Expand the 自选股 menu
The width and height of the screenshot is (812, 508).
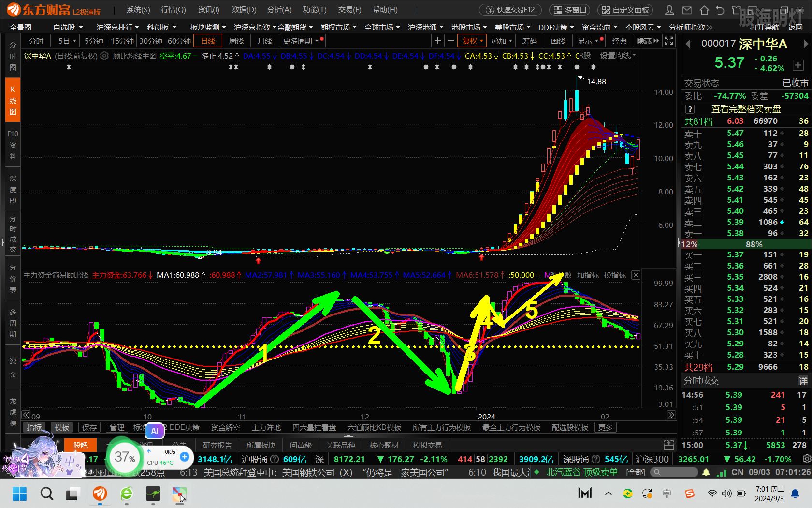pos(68,27)
